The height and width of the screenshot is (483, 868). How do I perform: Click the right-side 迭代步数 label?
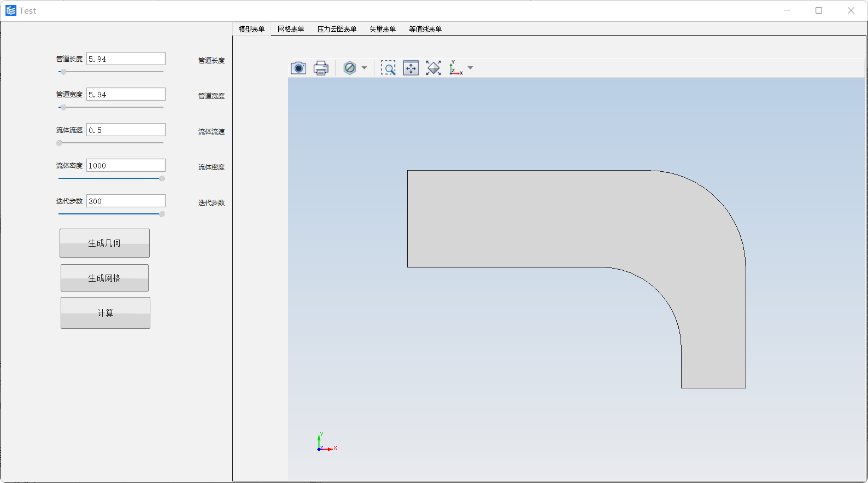click(212, 203)
